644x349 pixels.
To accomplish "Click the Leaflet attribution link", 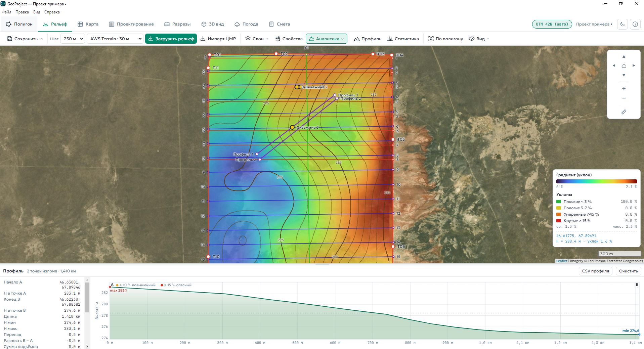I will tap(561, 261).
